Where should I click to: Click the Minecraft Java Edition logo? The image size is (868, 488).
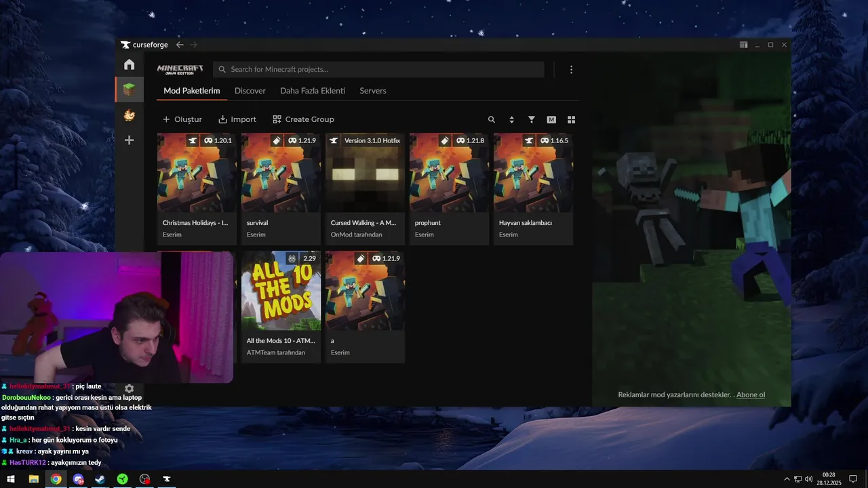tap(180, 69)
